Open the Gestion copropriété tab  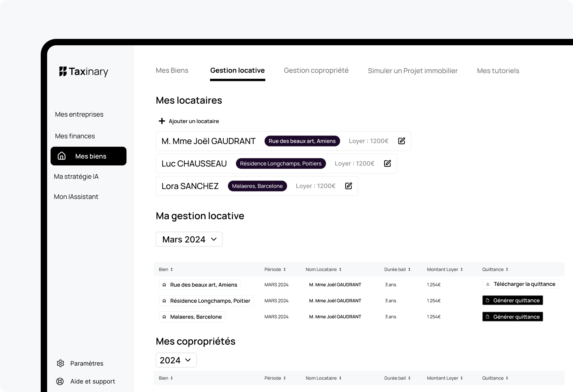[316, 70]
